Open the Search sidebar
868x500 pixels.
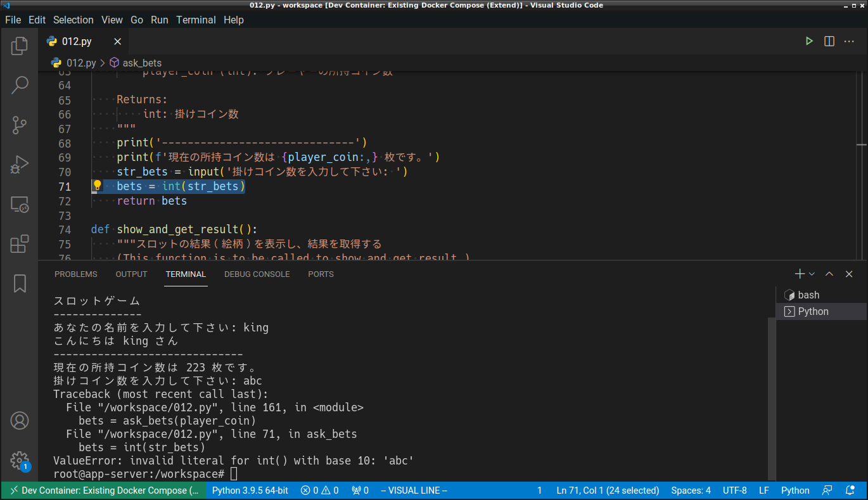click(19, 84)
